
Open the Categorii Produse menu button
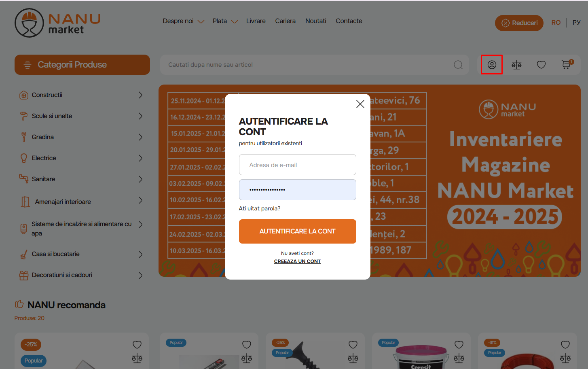(x=82, y=65)
